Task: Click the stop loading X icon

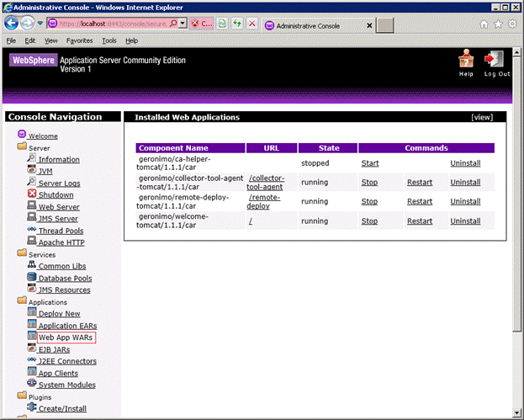Action: click(x=252, y=24)
